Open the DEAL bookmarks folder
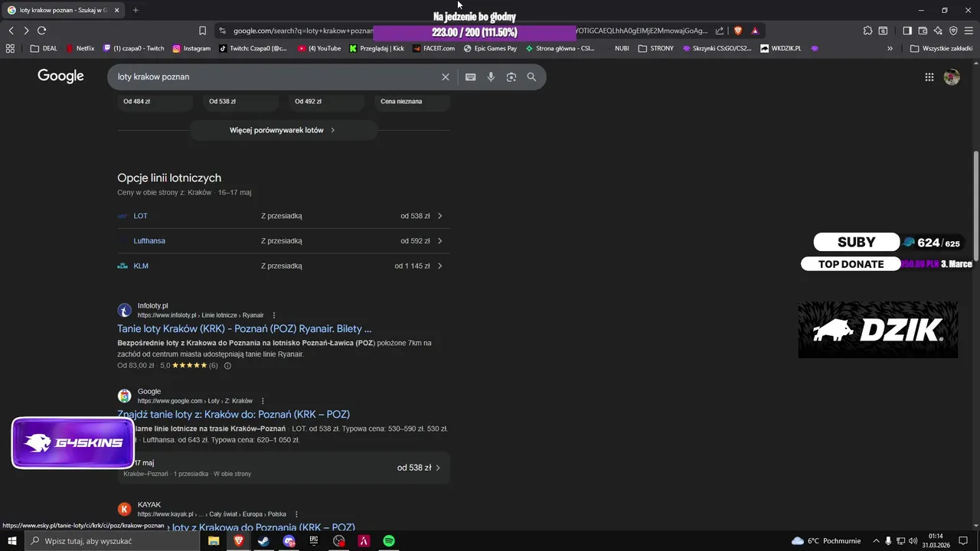This screenshot has height=551, width=980. pos(44,48)
